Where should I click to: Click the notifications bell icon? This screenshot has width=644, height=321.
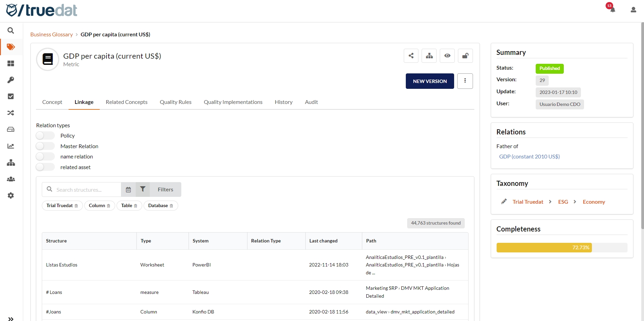coord(612,9)
